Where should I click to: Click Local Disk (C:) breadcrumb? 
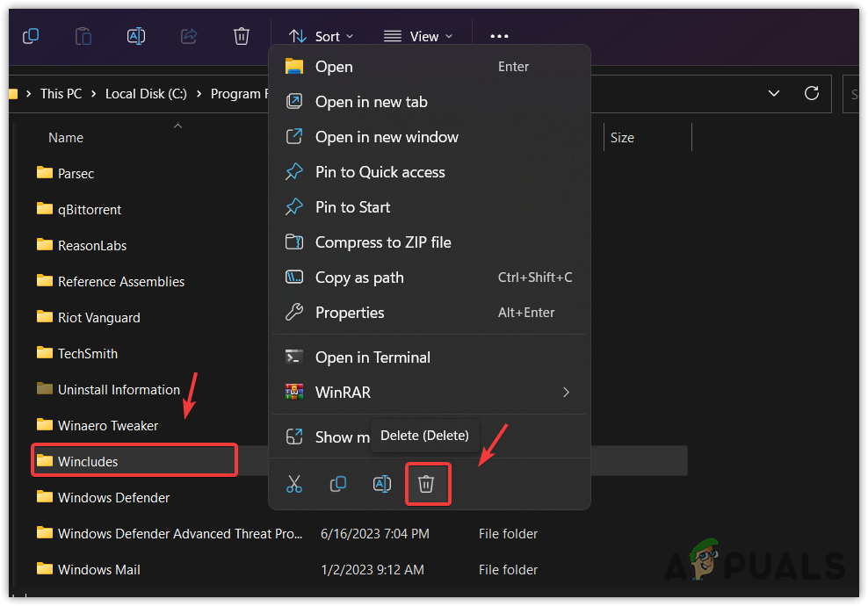(x=146, y=94)
